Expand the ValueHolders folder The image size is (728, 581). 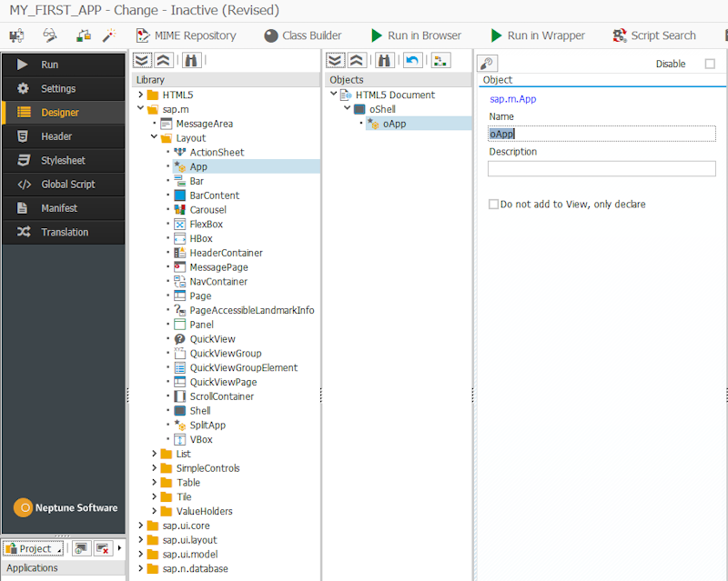pyautogui.click(x=154, y=511)
